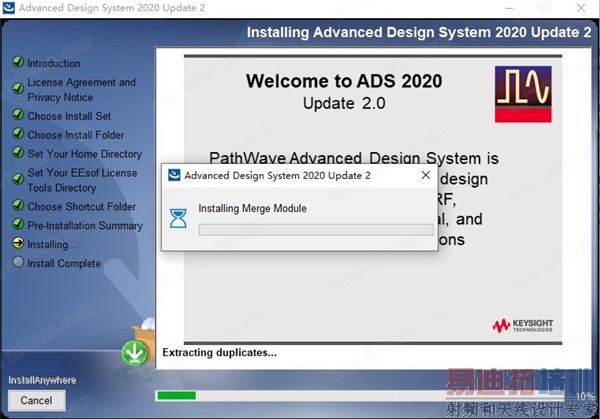This screenshot has width=600, height=419.
Task: Select the Choose Shortcut Folder step label
Action: point(82,207)
